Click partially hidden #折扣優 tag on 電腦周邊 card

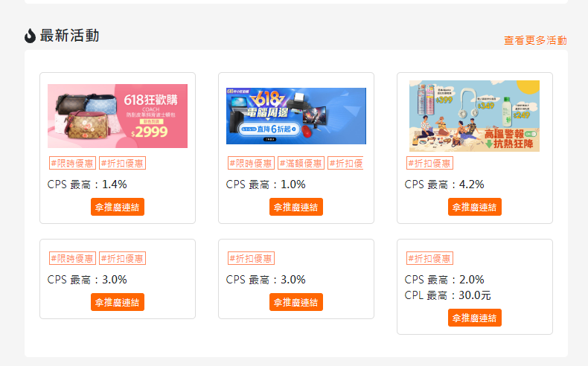(345, 164)
